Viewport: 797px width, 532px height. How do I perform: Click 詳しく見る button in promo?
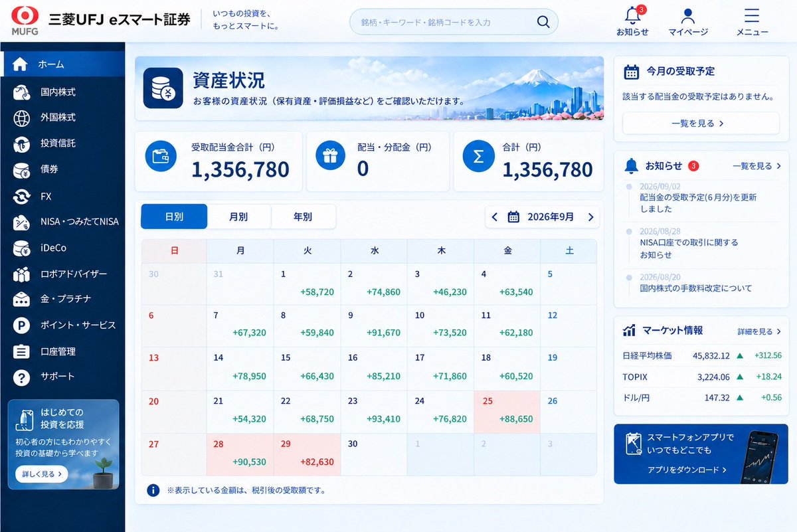(41, 474)
